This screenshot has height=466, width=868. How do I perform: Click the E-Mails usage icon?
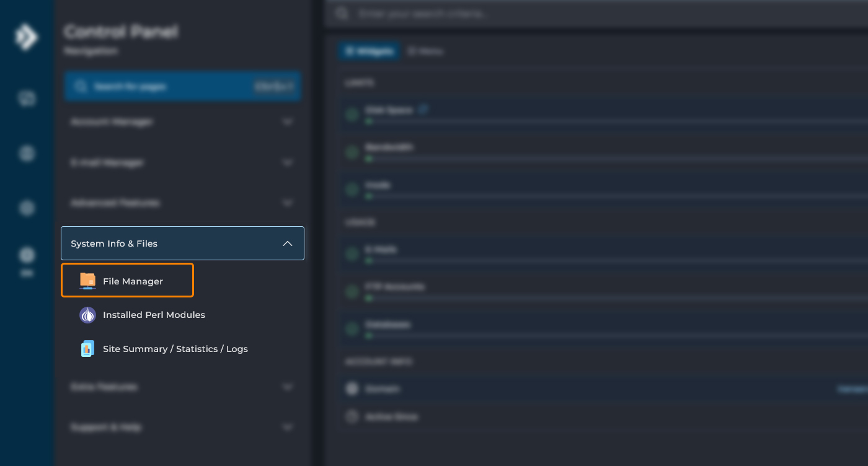click(x=352, y=253)
